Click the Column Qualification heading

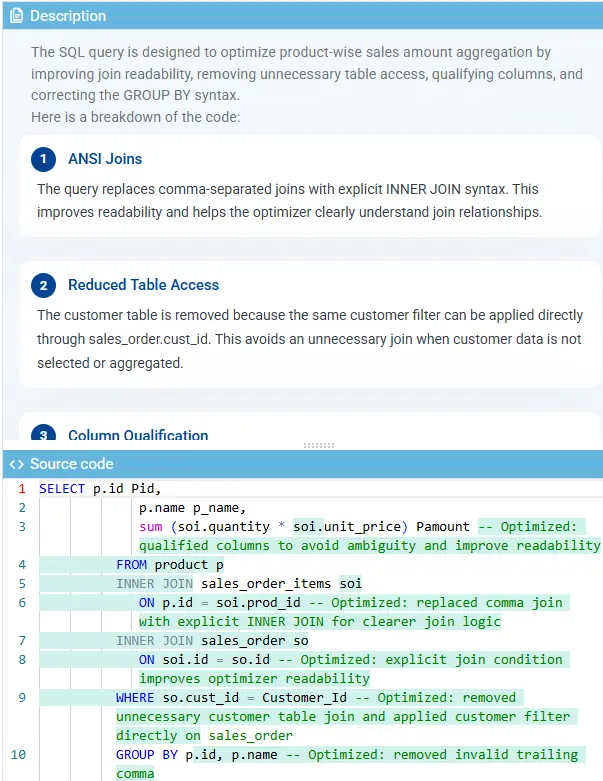point(138,434)
